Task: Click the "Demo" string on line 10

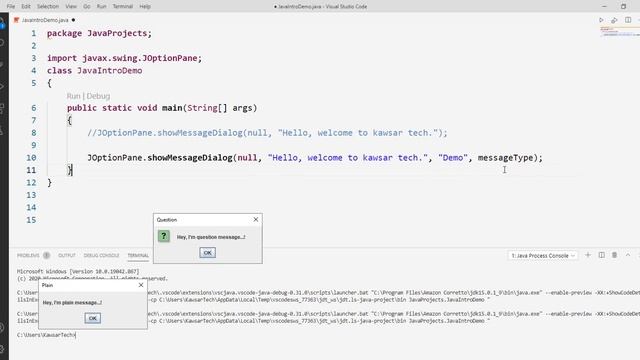Action: [x=453, y=158]
